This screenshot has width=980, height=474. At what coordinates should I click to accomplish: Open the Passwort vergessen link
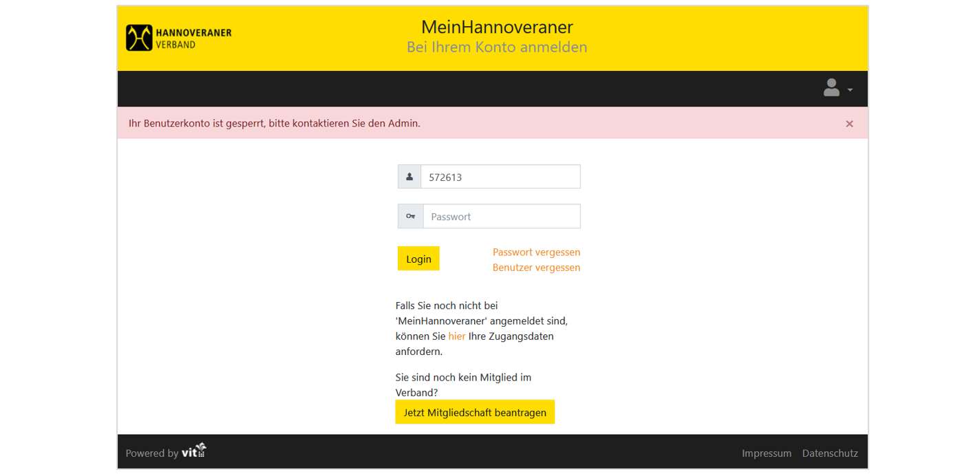pyautogui.click(x=536, y=252)
